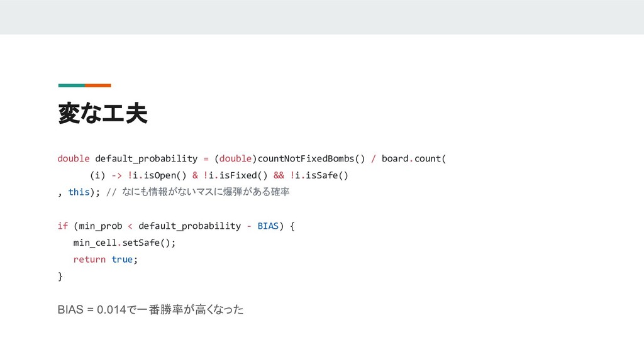Click the blue 'this' keyword
This screenshot has width=644, height=362.
pos(79,192)
